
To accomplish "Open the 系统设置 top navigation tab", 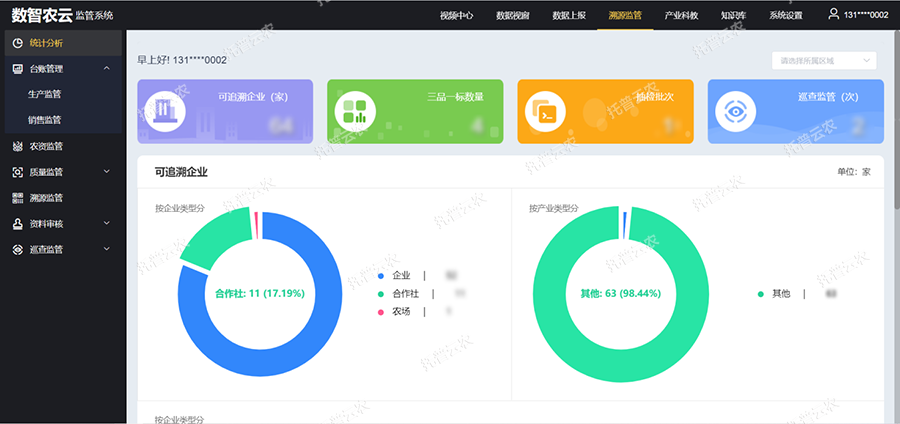I will pyautogui.click(x=785, y=15).
